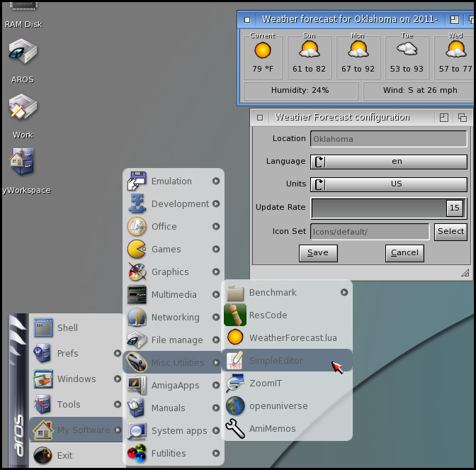Click the AmiMemos wrench icon
Viewport: 476px width, 470px height.
pyautogui.click(x=235, y=429)
